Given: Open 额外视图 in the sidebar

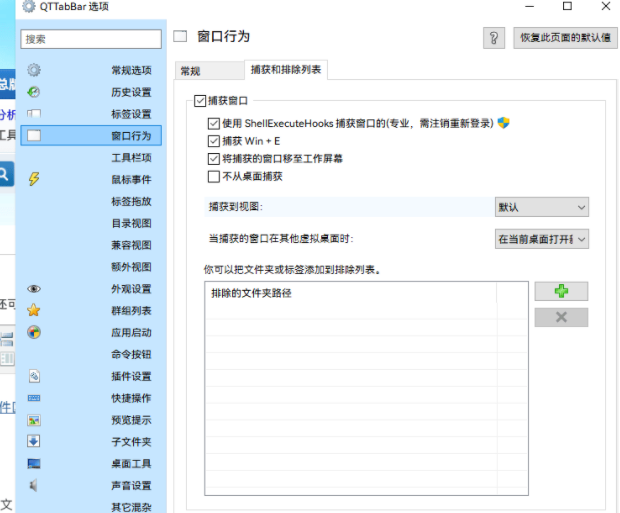Looking at the screenshot, I should (x=91, y=267).
